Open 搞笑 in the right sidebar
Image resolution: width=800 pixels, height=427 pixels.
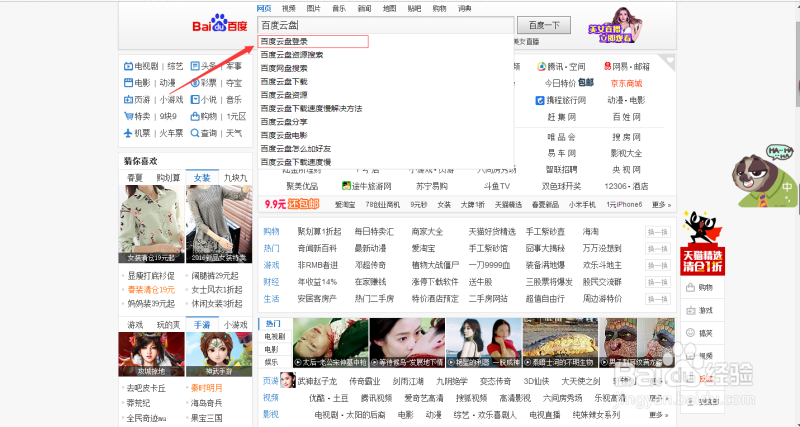click(x=702, y=333)
